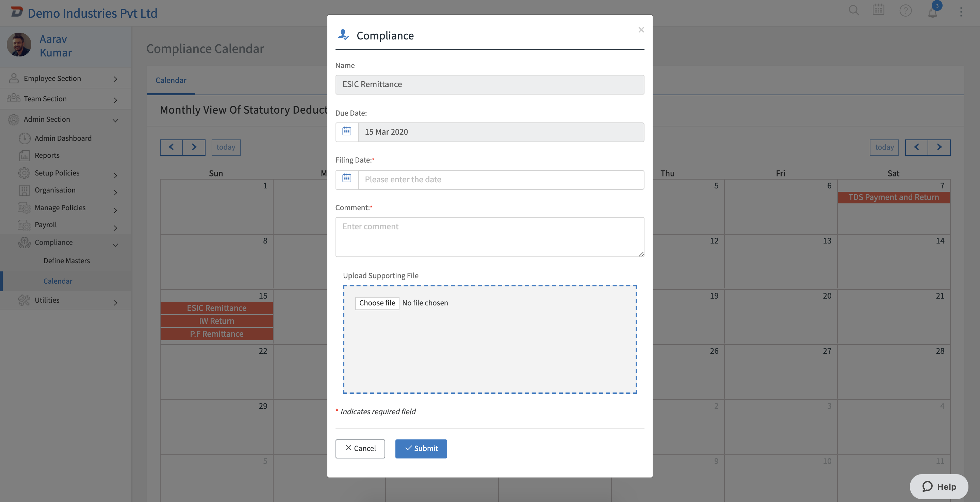The height and width of the screenshot is (502, 980).
Task: Open Define Masters menu item
Action: [x=67, y=261]
